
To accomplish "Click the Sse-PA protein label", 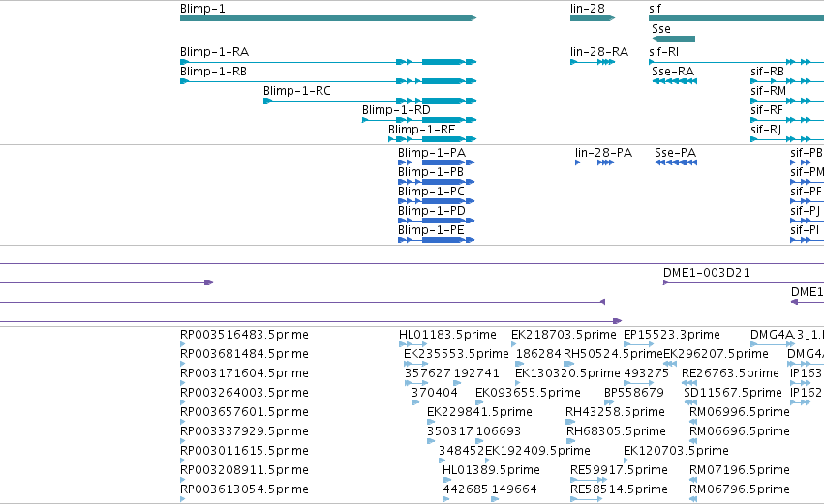I will pos(675,153).
